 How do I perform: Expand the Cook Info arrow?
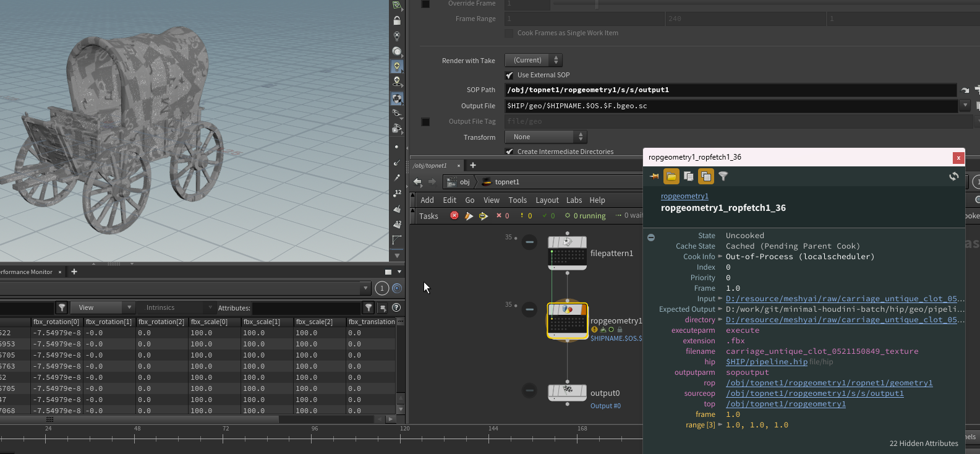click(x=720, y=257)
